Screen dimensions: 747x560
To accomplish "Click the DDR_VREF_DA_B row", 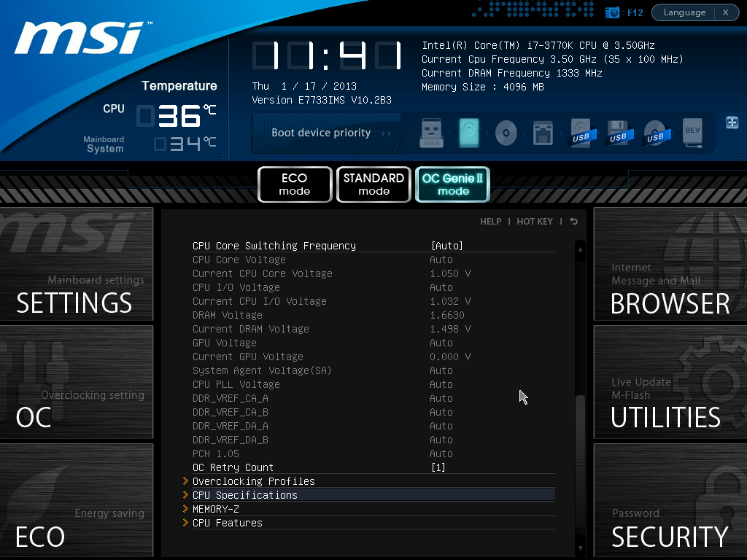I will [373, 439].
